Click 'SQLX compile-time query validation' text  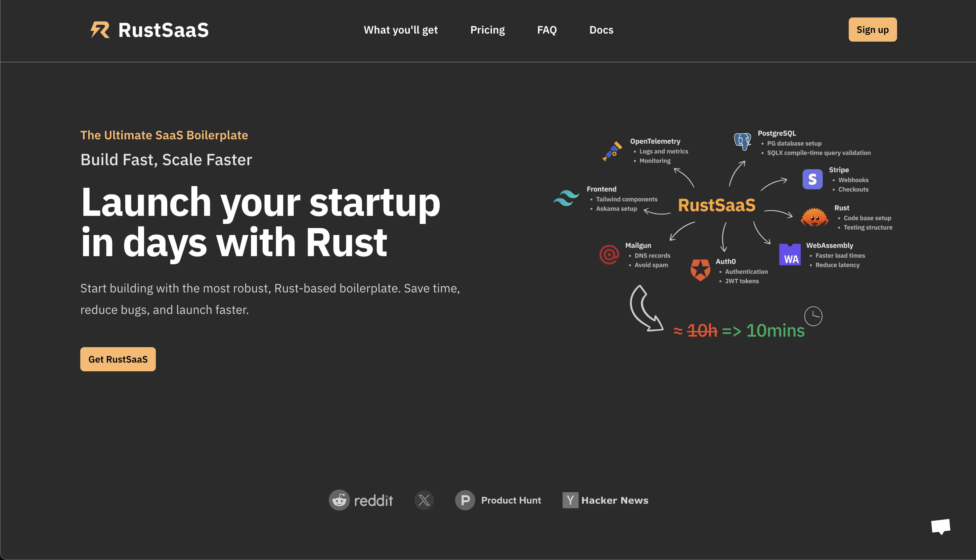pyautogui.click(x=819, y=153)
